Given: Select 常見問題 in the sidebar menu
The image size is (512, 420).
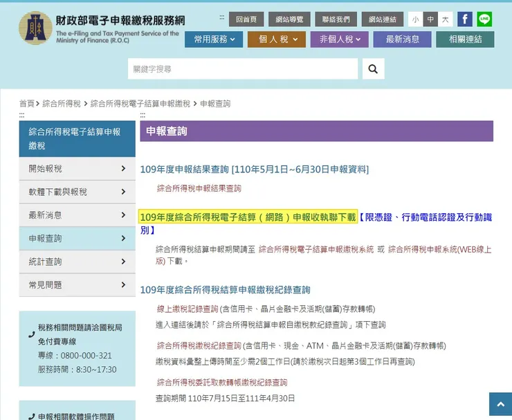Looking at the screenshot, I should 77,285.
